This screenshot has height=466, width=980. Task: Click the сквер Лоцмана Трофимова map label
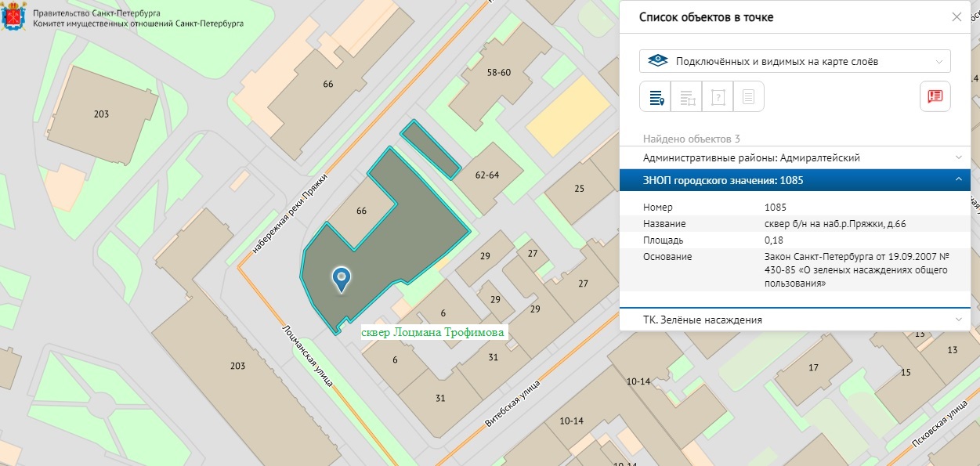click(x=432, y=332)
